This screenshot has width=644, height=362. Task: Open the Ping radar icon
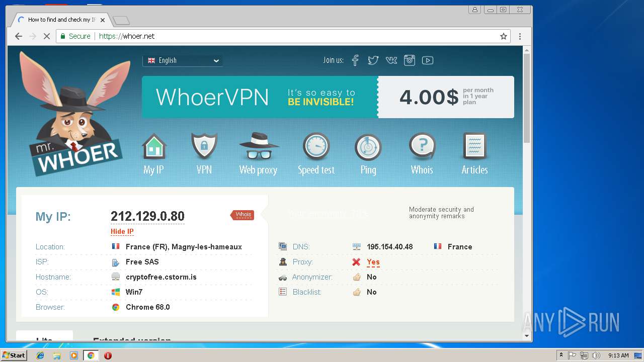[x=368, y=147]
